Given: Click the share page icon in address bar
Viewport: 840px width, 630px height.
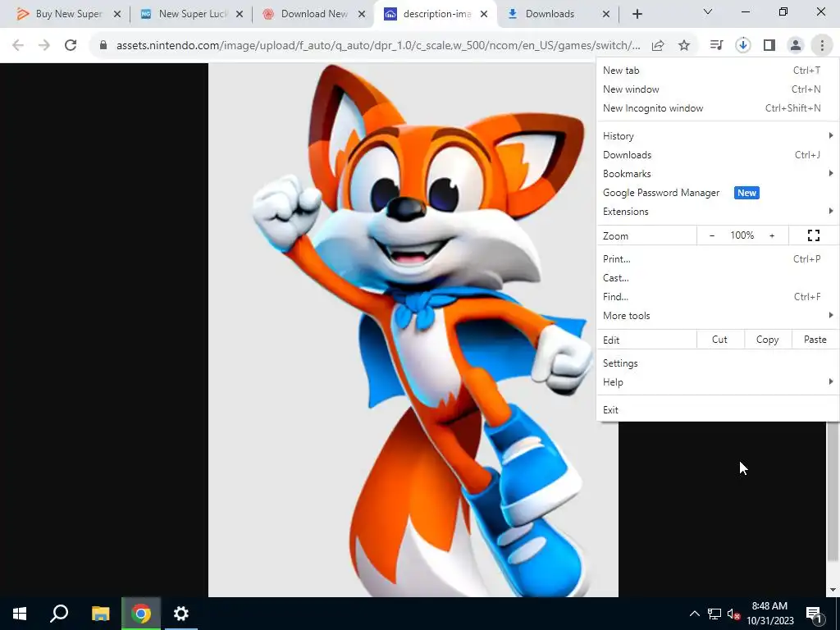Looking at the screenshot, I should (x=658, y=46).
